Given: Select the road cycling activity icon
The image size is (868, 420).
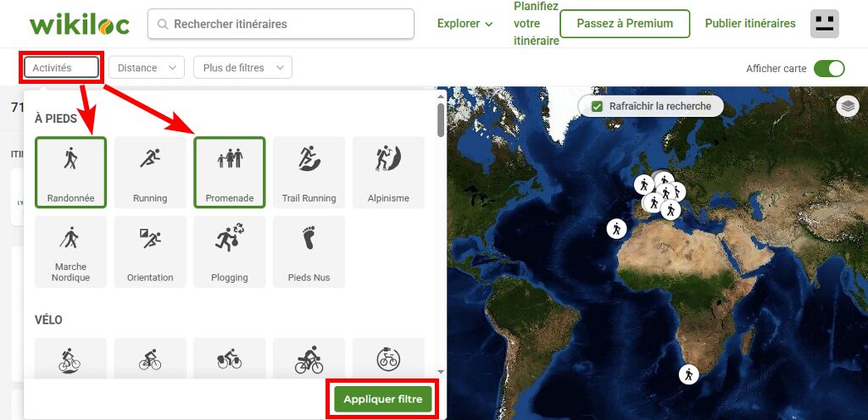Looking at the screenshot, I should click(150, 359).
